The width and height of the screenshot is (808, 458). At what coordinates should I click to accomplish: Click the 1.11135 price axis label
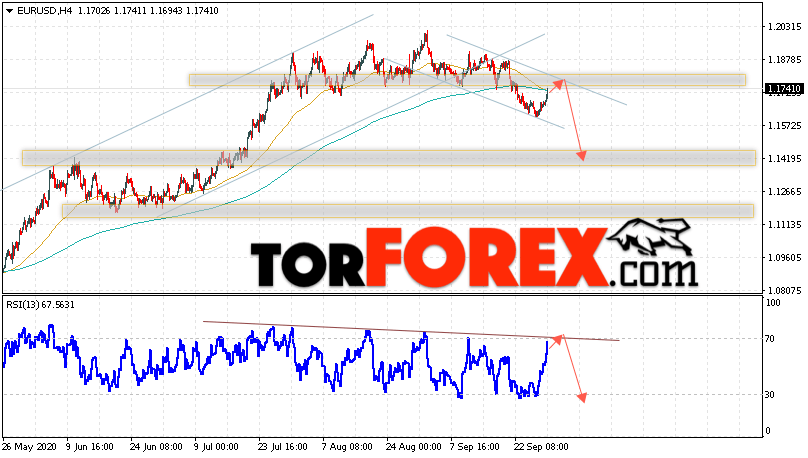(x=784, y=225)
